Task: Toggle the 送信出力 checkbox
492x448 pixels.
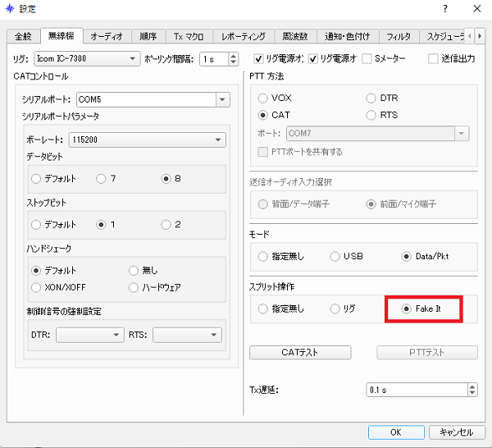Action: coord(434,59)
